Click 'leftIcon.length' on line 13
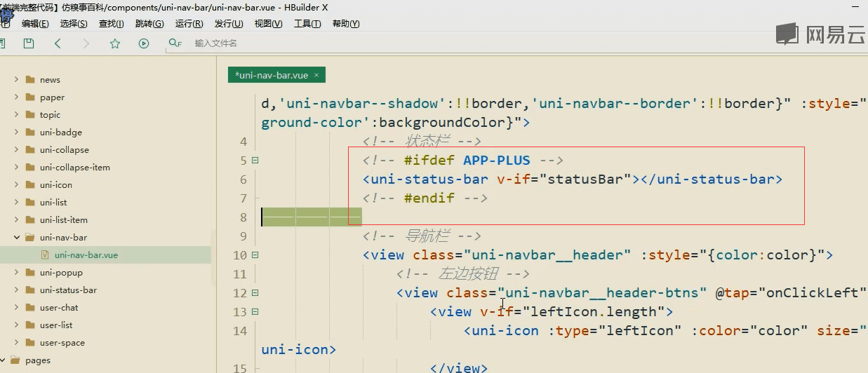Screen dimensions: 868x373 594,312
